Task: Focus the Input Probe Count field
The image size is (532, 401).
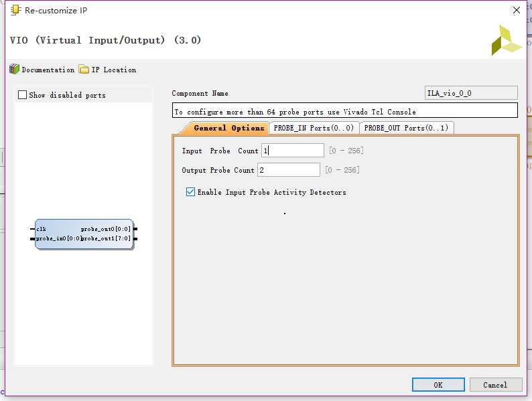Action: click(x=292, y=150)
